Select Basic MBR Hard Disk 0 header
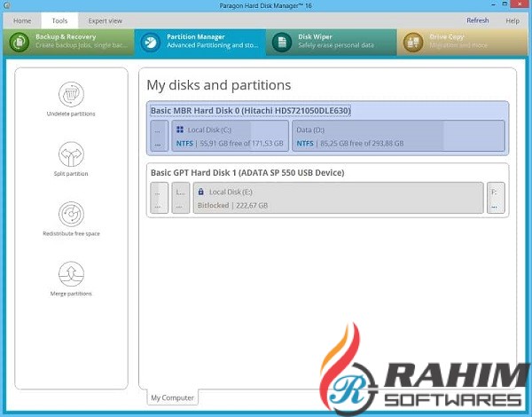Viewport: 532px width, 417px height. pyautogui.click(x=250, y=111)
